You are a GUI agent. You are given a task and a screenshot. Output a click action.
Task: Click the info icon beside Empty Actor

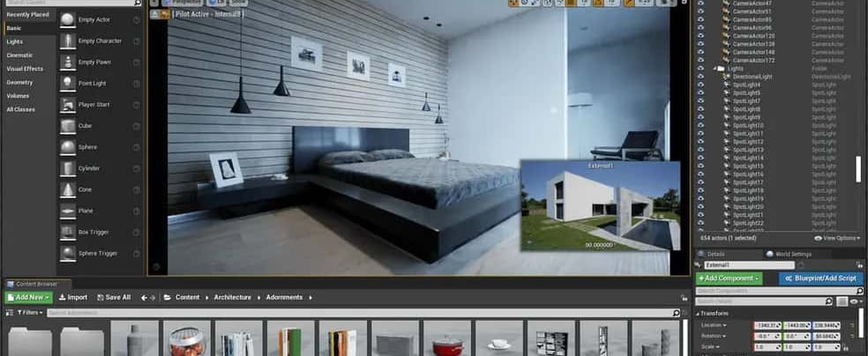(x=136, y=20)
